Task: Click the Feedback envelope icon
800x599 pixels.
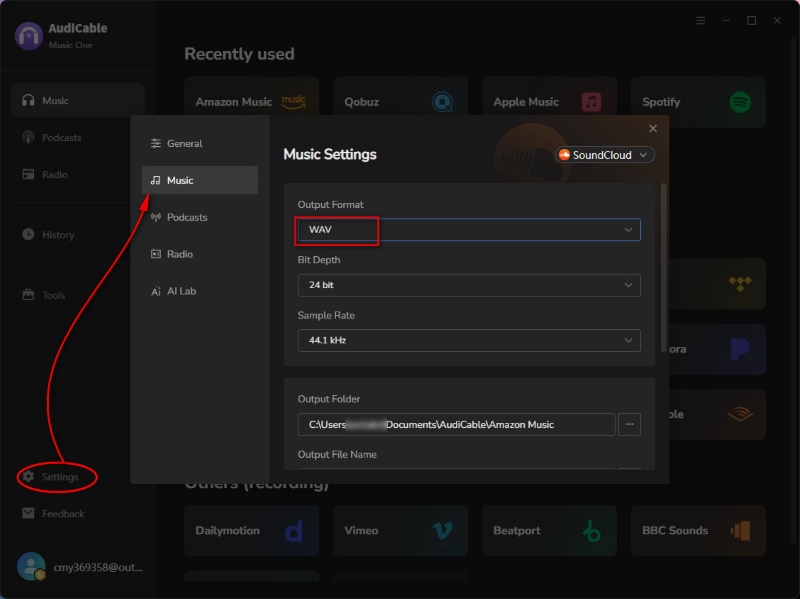Action: click(x=28, y=513)
